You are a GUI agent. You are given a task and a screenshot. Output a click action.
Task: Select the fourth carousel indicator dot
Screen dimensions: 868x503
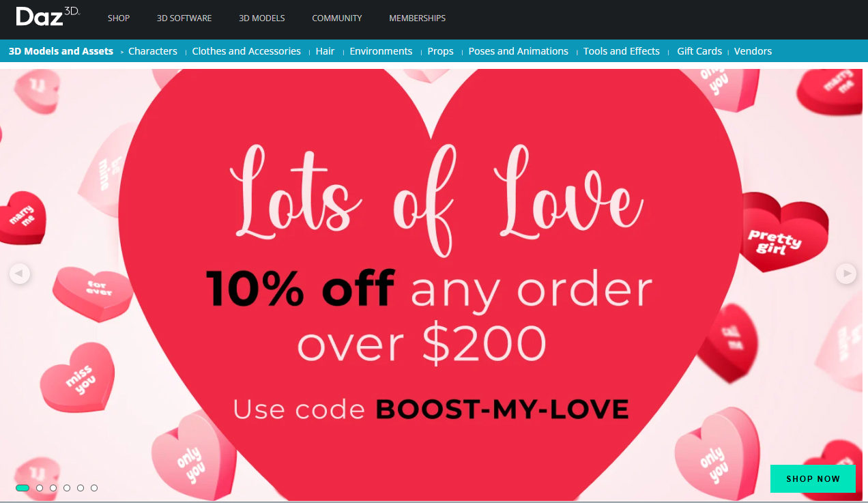(x=67, y=488)
